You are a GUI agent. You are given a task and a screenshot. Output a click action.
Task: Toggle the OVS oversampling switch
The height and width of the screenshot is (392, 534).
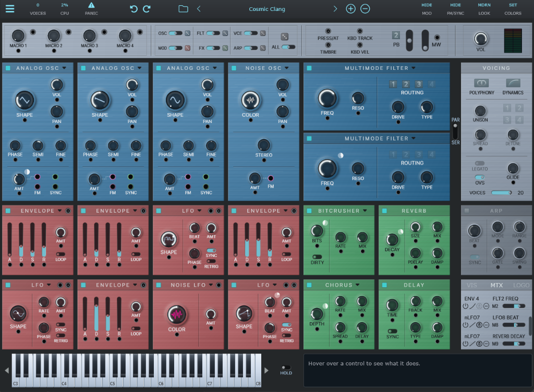(480, 177)
